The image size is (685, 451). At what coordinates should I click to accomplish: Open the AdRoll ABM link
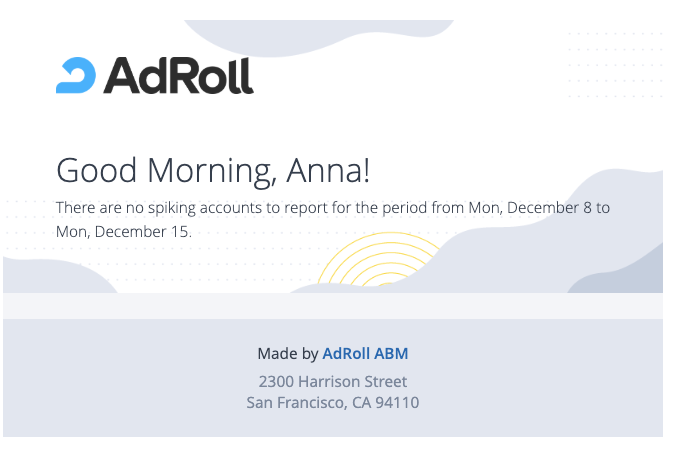coord(365,353)
